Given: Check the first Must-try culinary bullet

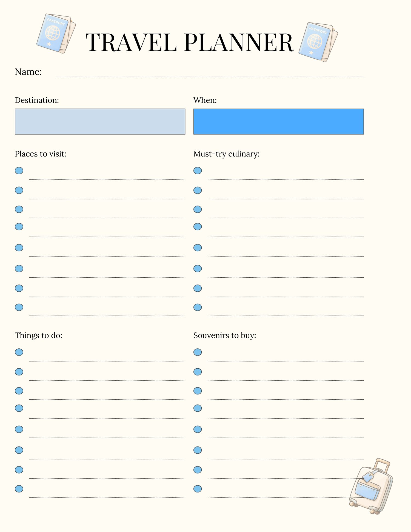Looking at the screenshot, I should click(x=198, y=170).
